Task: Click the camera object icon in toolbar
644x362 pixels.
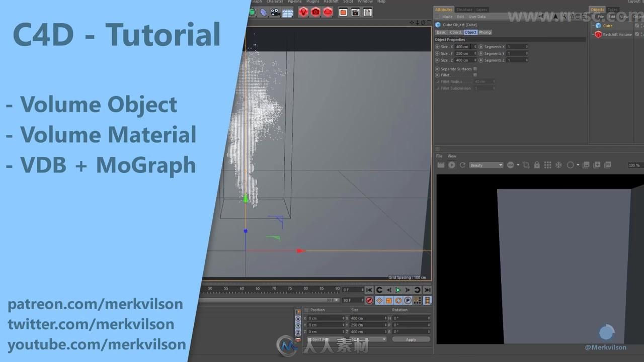Action: point(275,12)
